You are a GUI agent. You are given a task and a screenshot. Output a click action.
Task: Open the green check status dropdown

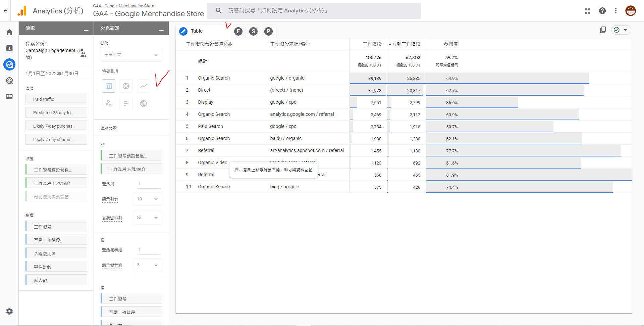pos(621,30)
